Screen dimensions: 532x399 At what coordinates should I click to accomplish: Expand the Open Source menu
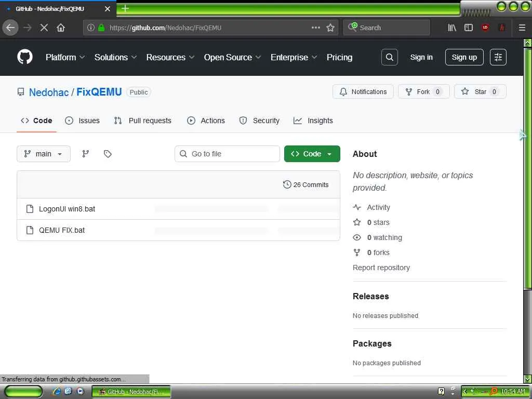(232, 57)
